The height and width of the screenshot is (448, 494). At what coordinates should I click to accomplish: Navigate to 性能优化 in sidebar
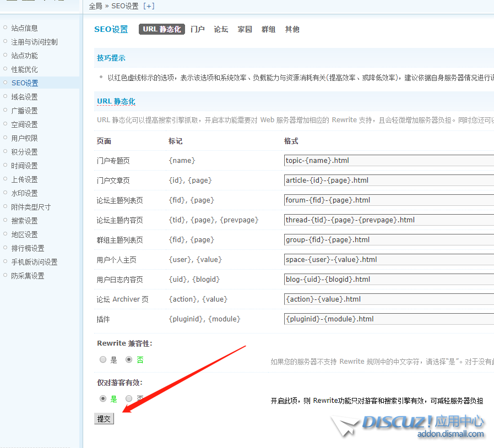pyautogui.click(x=25, y=69)
